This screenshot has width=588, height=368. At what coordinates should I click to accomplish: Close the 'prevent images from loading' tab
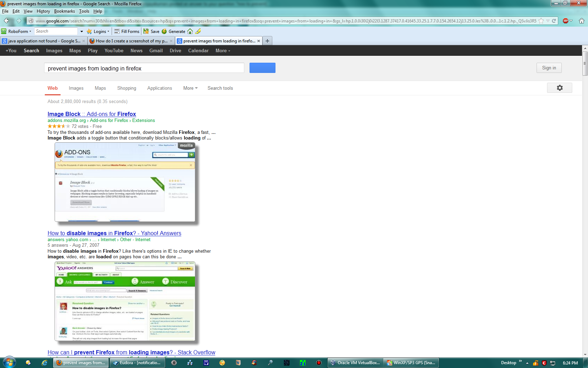(259, 41)
